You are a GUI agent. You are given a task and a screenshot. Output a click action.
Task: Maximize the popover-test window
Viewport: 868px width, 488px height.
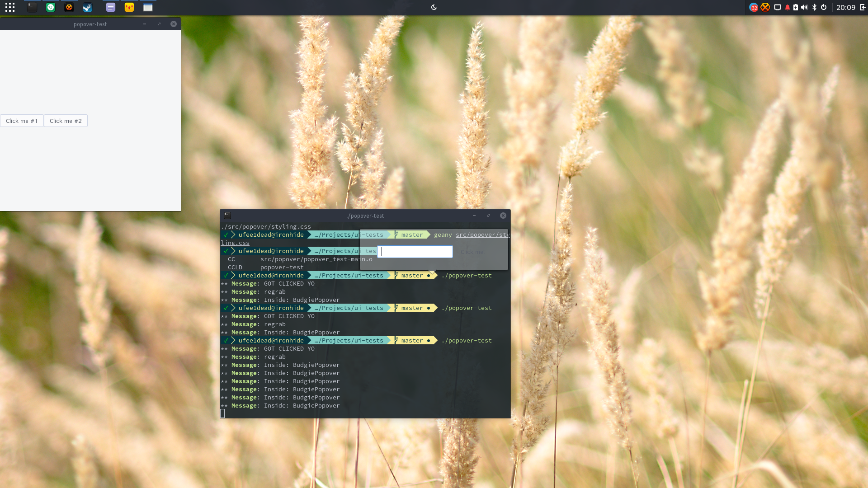159,24
